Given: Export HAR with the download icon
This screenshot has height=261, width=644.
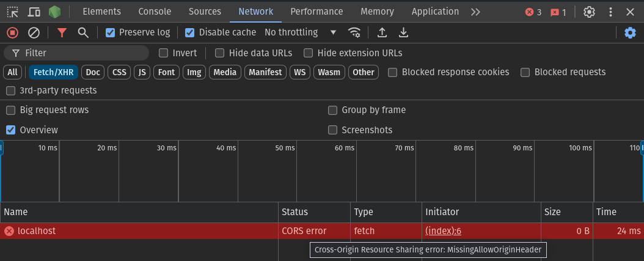Looking at the screenshot, I should click(x=404, y=32).
